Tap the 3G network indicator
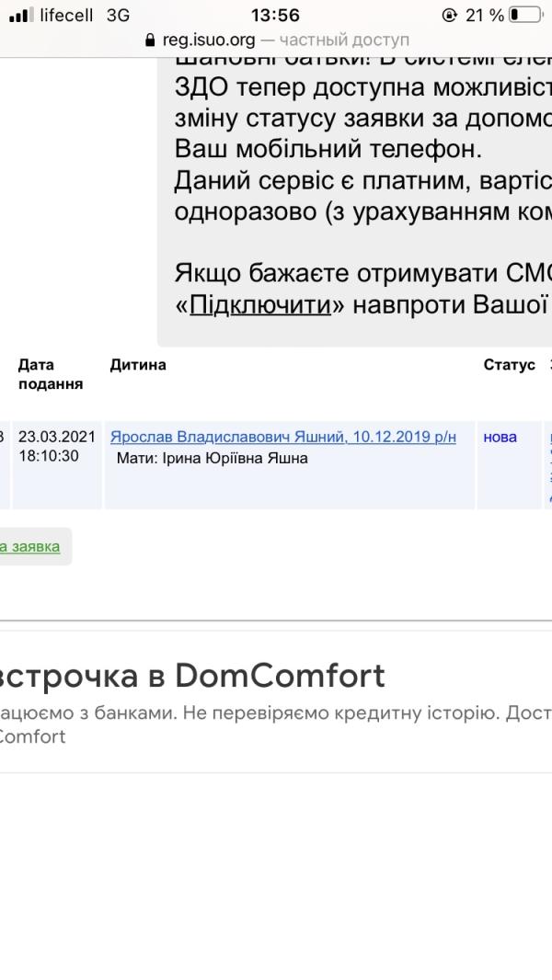This screenshot has height=980, width=552. click(118, 15)
